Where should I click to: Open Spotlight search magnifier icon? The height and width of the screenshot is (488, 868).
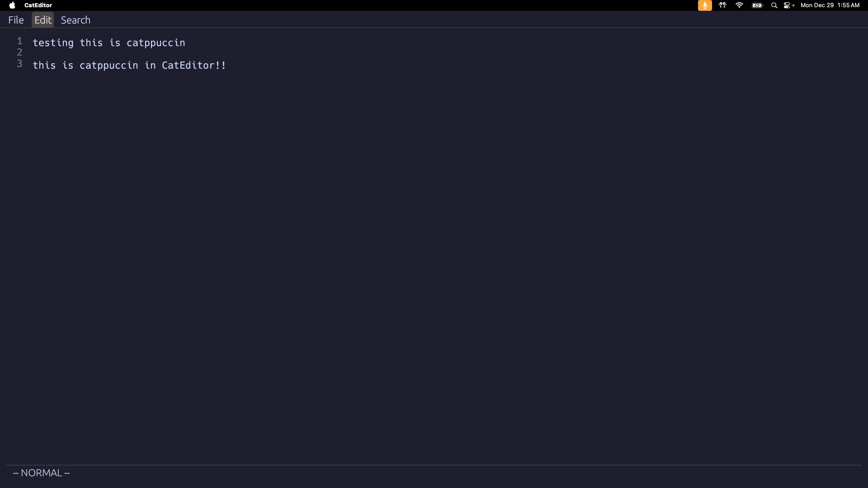tap(774, 5)
